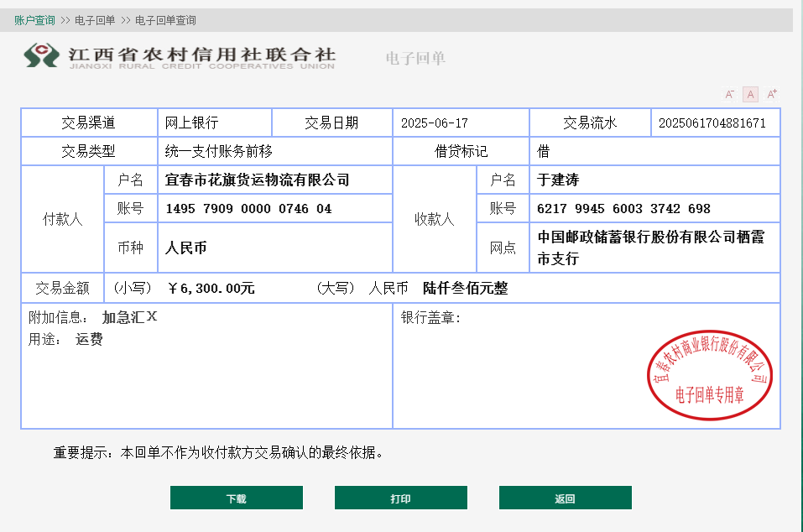Click payee branch 中国邮政储蓄银行股份有限公司栖霞市支行
This screenshot has height=532, width=803.
tap(651, 248)
